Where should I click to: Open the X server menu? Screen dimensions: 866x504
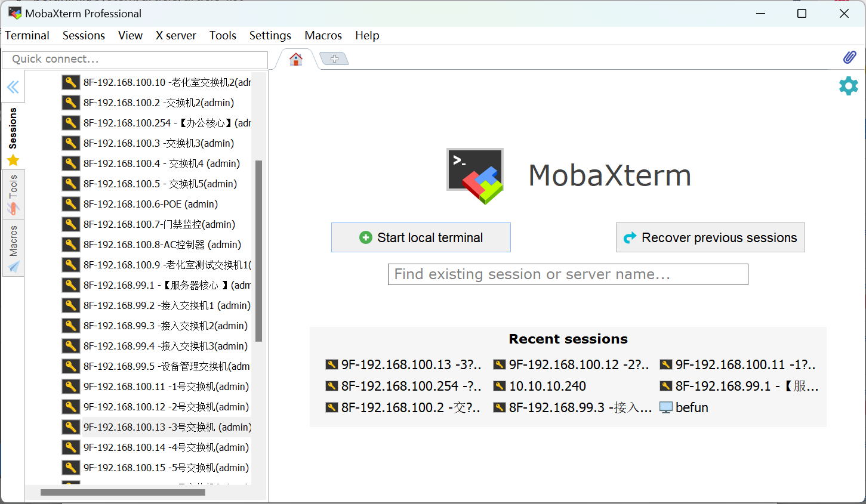click(176, 35)
